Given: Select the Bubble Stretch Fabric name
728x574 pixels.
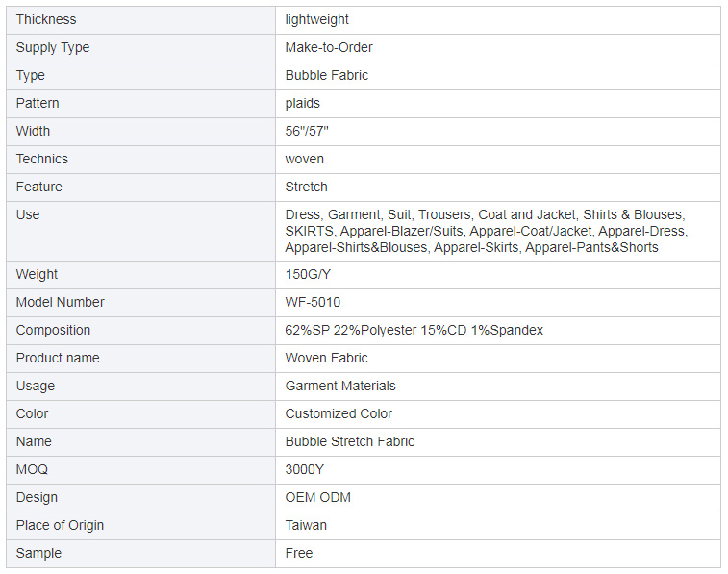Looking at the screenshot, I should click(x=350, y=441).
